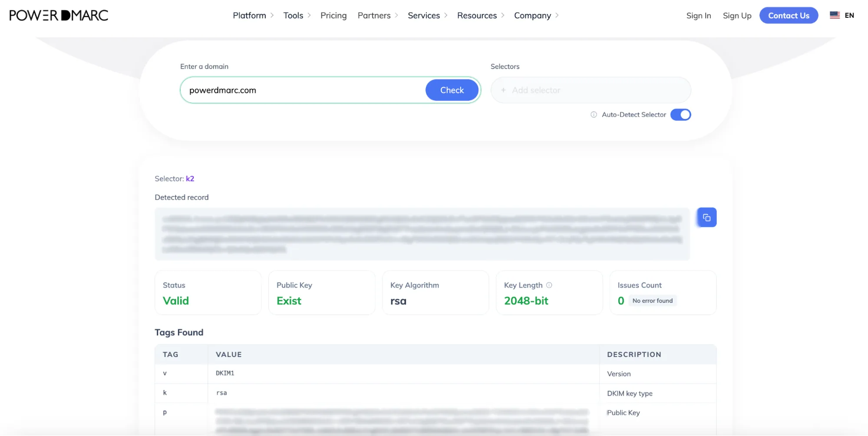Show Auto-Detect Selector info icon
Screen dimensions: 868x436
594,115
